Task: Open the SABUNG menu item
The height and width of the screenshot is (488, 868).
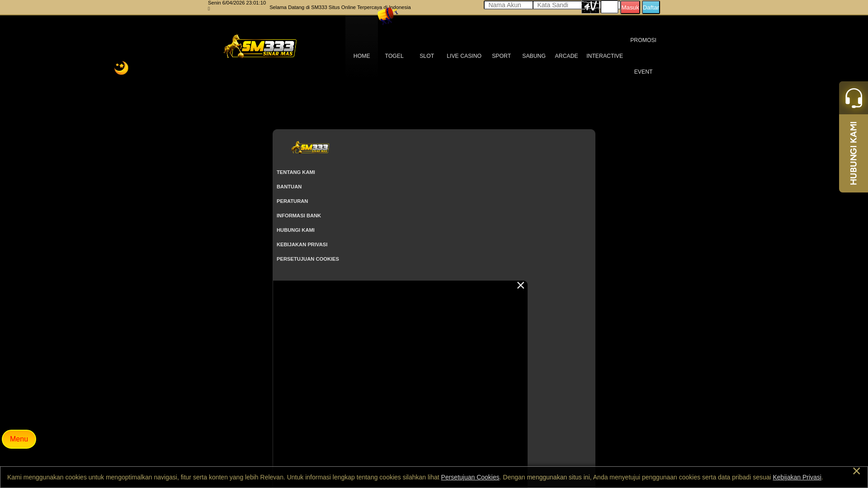Action: point(534,56)
